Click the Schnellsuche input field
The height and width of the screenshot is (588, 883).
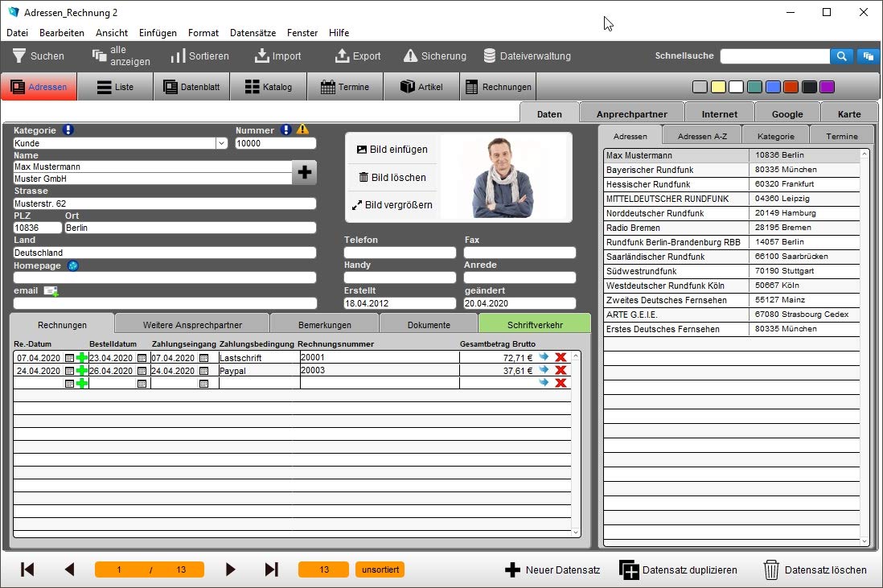775,56
